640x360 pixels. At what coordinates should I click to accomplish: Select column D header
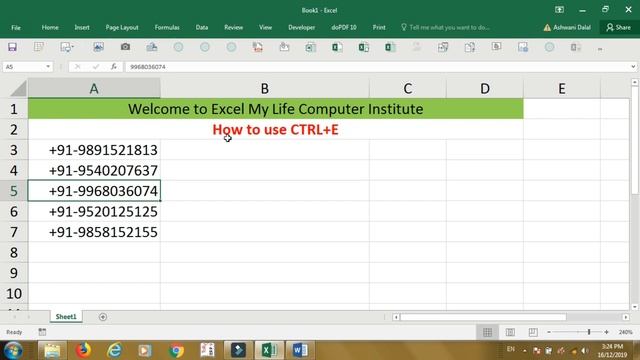click(484, 89)
